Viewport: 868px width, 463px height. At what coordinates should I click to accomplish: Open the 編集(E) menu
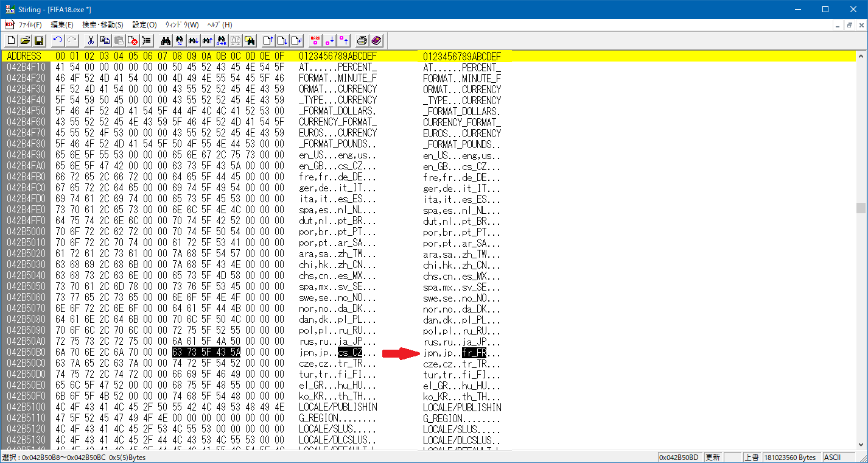(62, 25)
